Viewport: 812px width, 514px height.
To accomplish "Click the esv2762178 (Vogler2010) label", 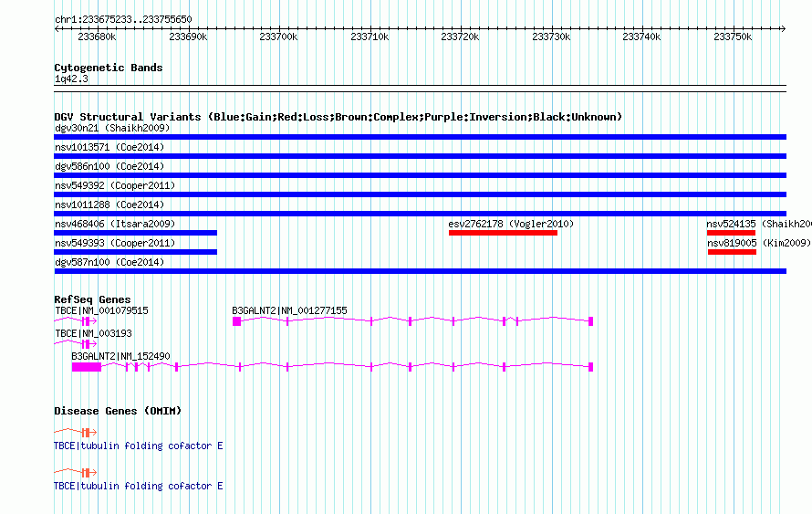I will [x=511, y=224].
